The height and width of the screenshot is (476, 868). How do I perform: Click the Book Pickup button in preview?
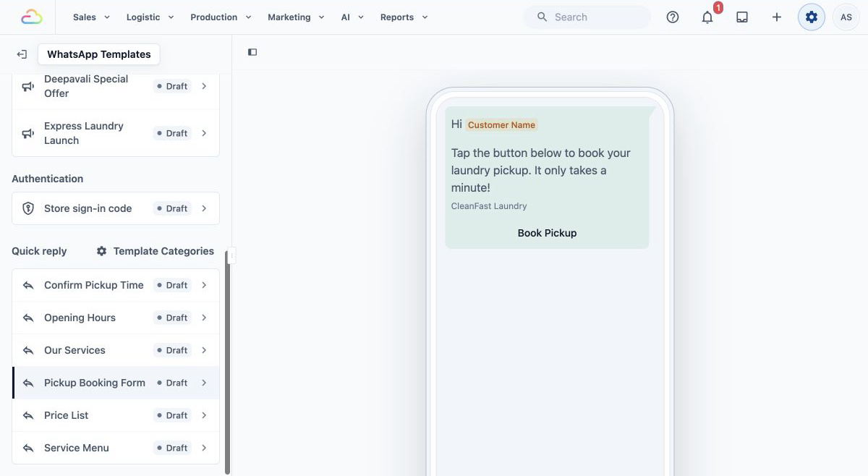[547, 233]
